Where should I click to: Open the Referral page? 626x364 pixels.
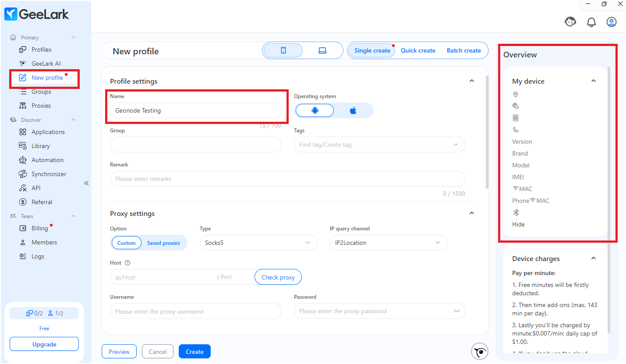(x=41, y=201)
